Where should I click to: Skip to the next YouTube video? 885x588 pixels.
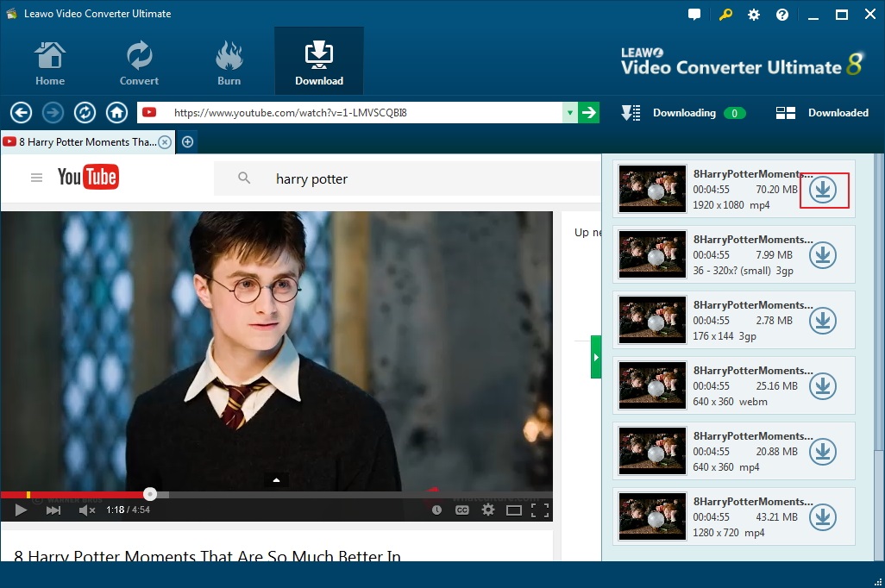coord(53,510)
